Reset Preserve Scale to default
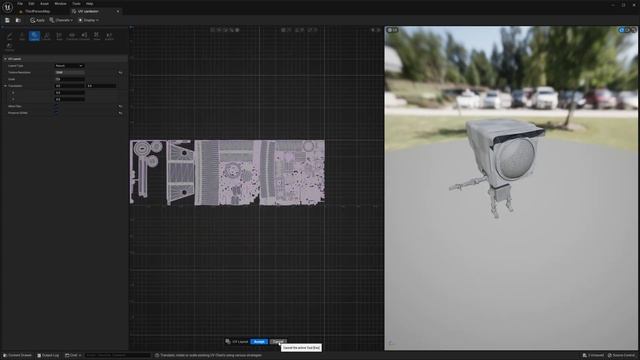640x360 pixels. [x=120, y=113]
